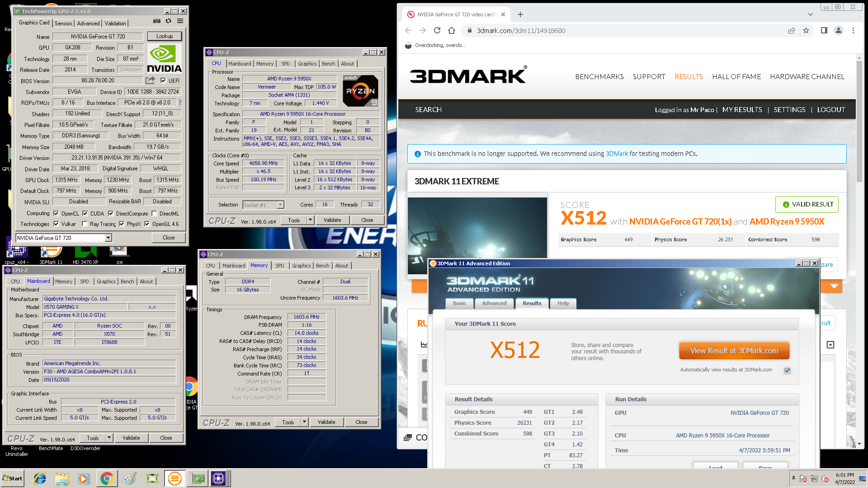Switch to the Sensors tab in GPU-Z
868x488 pixels.
click(63, 23)
